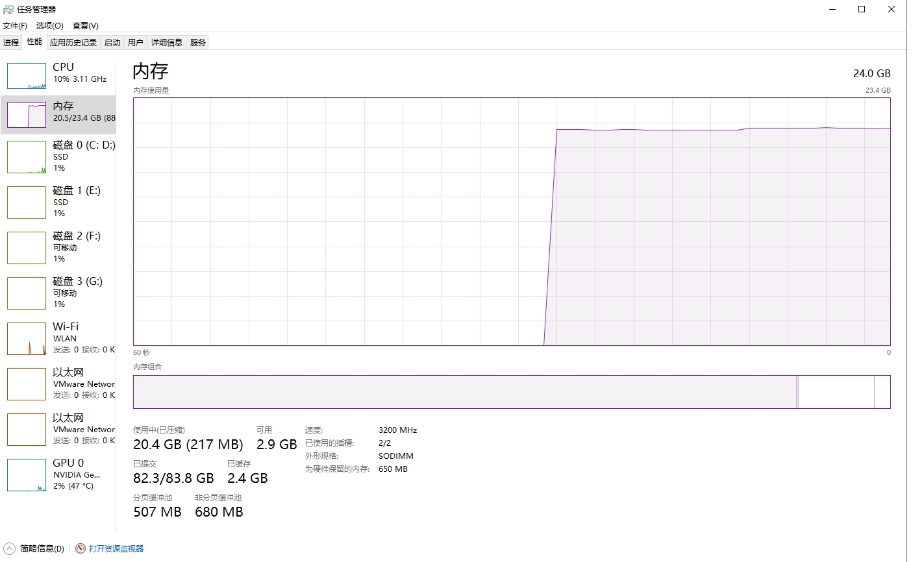Switch to the 应用历史记录 tab
Screen dimensions: 924x562
coord(73,43)
